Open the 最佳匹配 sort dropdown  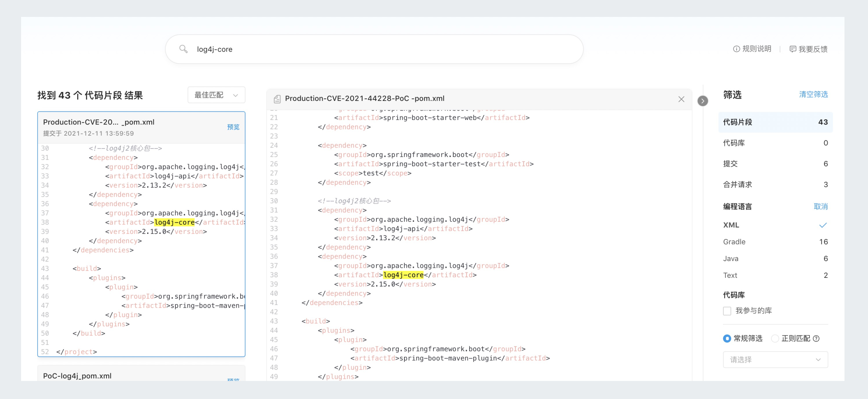[x=216, y=95]
